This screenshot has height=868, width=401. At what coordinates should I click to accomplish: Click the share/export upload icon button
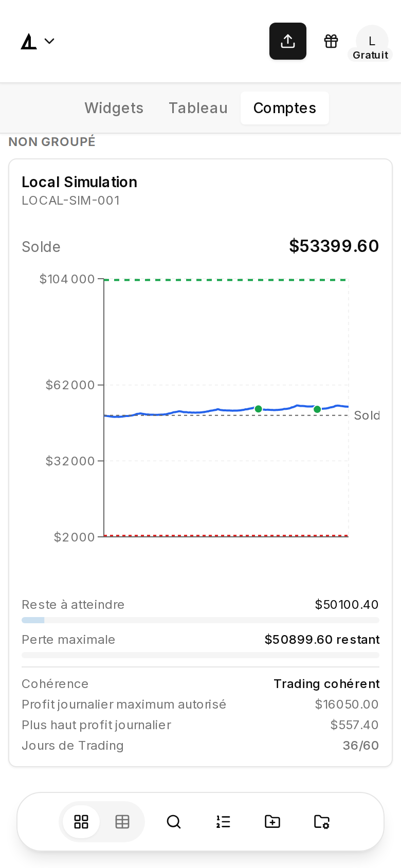pyautogui.click(x=288, y=41)
